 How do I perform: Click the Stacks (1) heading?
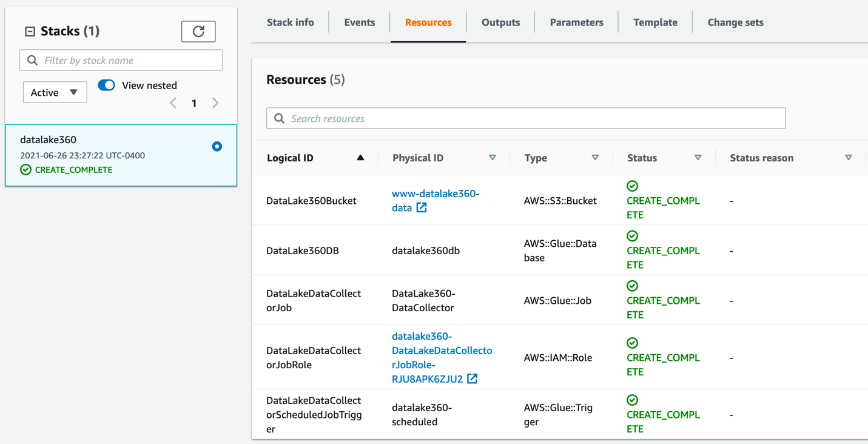click(70, 31)
